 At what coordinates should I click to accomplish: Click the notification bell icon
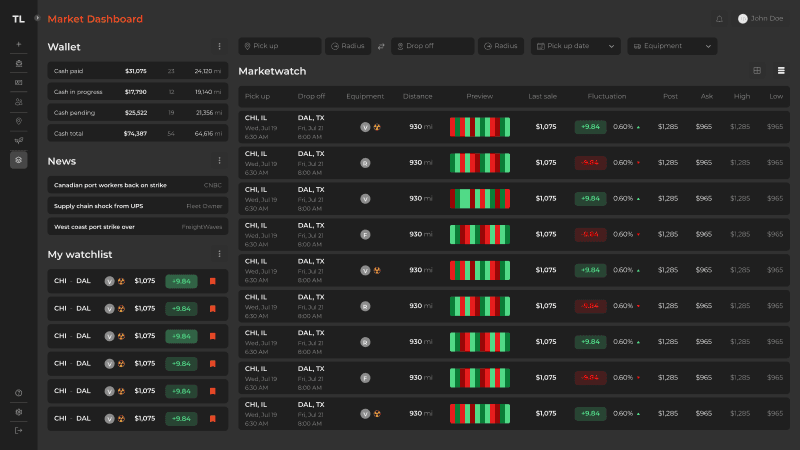point(719,19)
